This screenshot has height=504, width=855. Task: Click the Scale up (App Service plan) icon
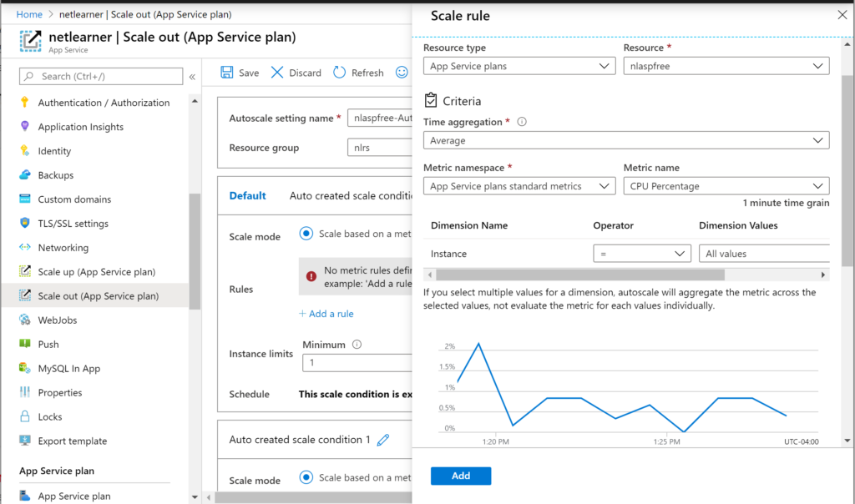[24, 271]
